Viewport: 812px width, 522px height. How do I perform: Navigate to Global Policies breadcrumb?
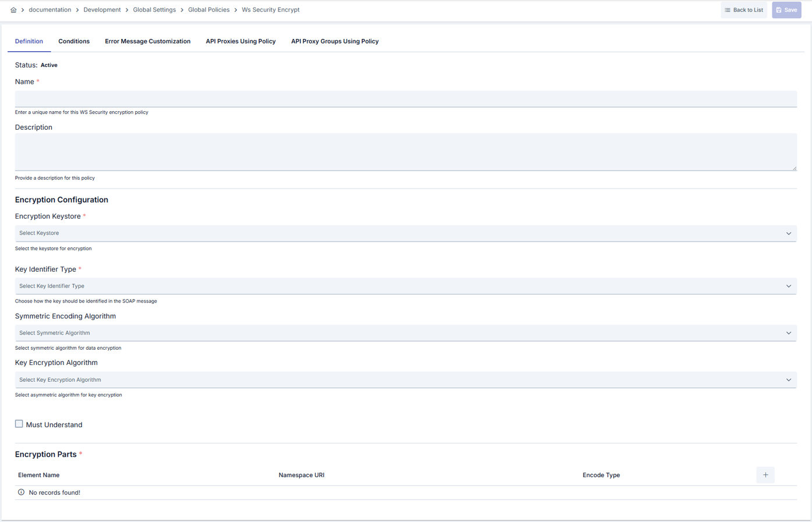point(208,10)
